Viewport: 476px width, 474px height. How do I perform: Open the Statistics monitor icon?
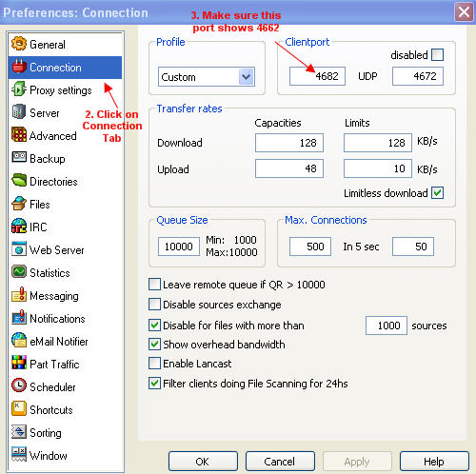pos(19,272)
